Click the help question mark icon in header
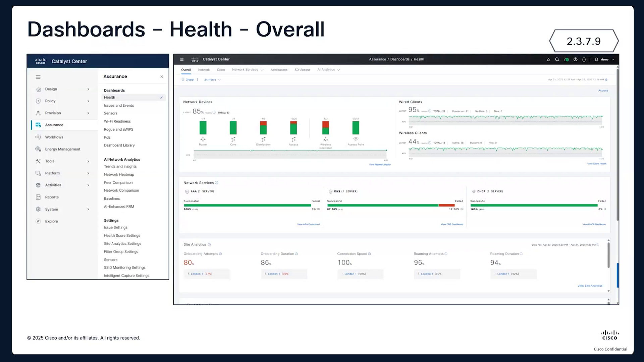 point(576,60)
